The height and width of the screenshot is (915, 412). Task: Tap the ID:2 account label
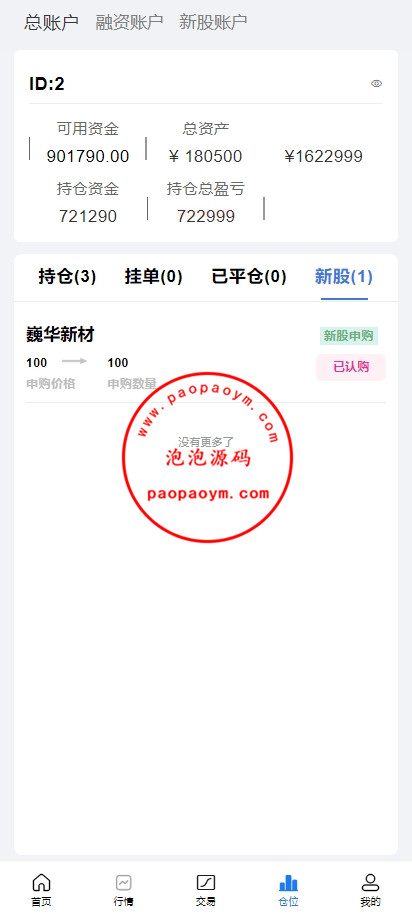(47, 84)
